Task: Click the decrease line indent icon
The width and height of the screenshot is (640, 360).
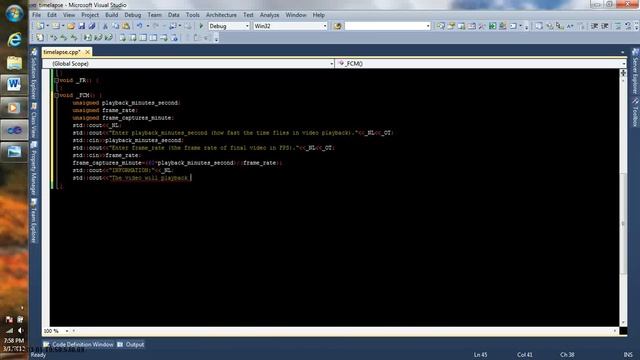Action: point(595,26)
